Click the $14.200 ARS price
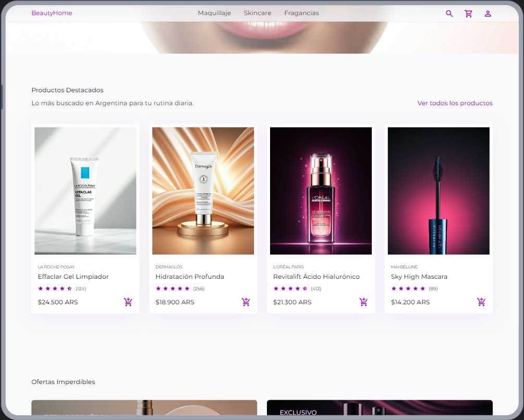This screenshot has width=524, height=420. [410, 302]
